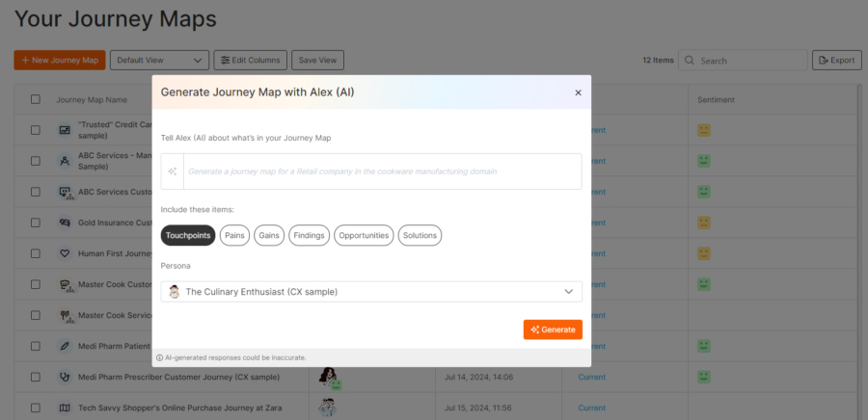Image resolution: width=868 pixels, height=420 pixels.
Task: Click the magnifier icon in Search box
Action: 690,61
